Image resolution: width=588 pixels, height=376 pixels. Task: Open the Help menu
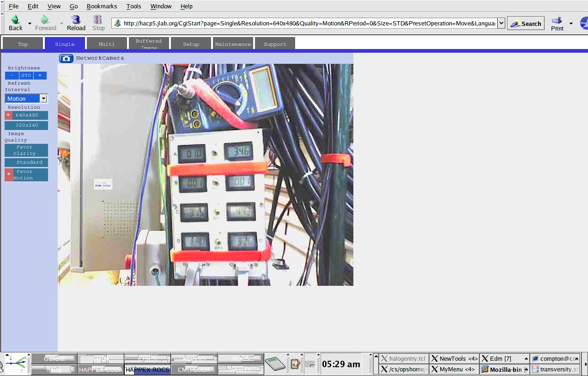(x=187, y=6)
